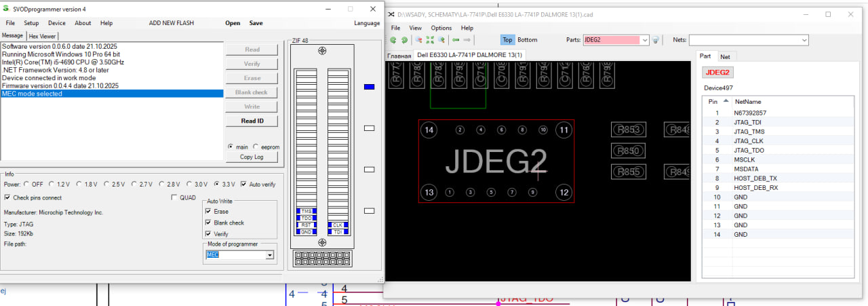Click the rotate right green toolbar icon
This screenshot has width=868, height=306.
click(x=405, y=40)
